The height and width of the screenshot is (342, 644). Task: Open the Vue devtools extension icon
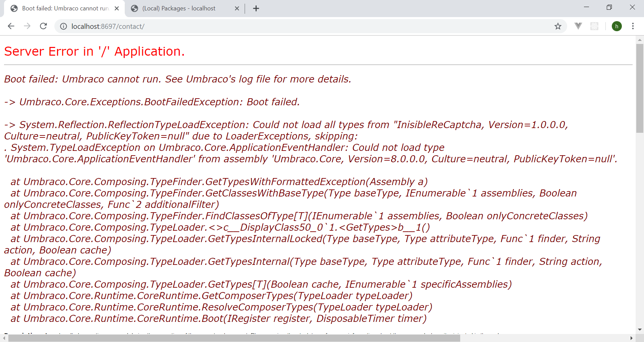(x=578, y=26)
